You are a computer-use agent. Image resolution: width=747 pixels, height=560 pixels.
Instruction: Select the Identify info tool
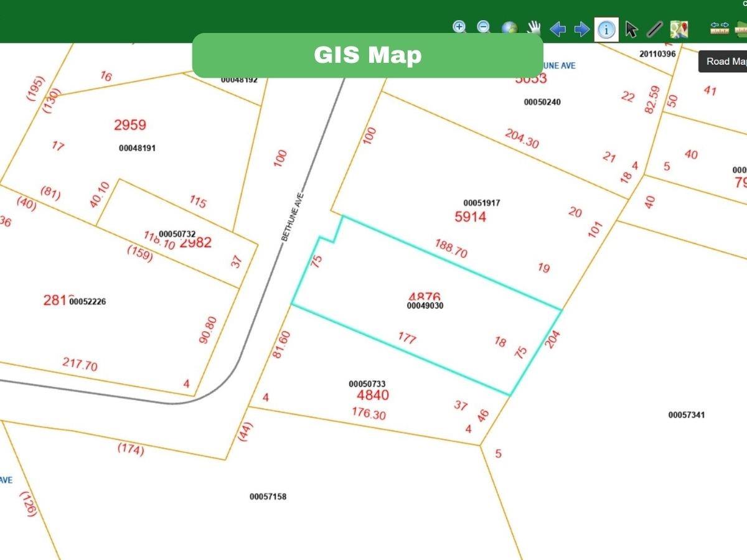click(606, 29)
